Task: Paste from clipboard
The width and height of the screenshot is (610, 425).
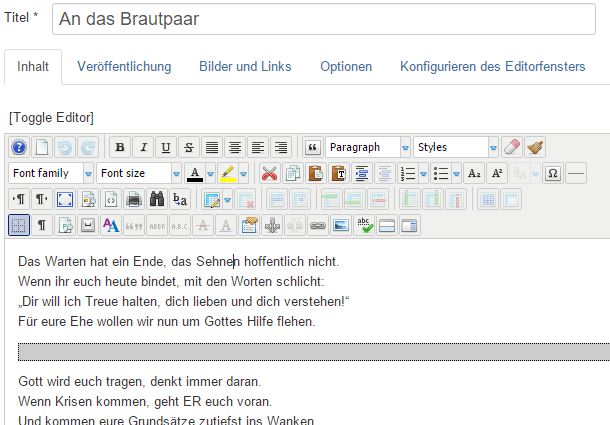Action: point(316,173)
